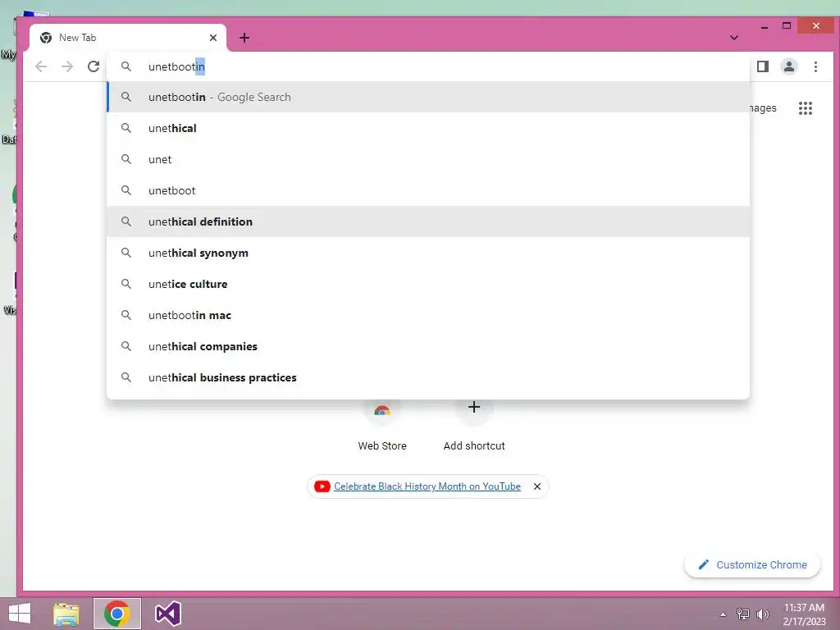Screen dimensions: 840x630
Task: Open the Windows Start menu
Action: [20, 614]
